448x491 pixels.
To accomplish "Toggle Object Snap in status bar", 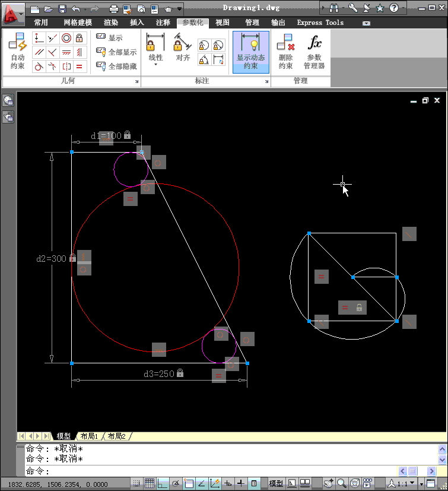I will point(189,483).
